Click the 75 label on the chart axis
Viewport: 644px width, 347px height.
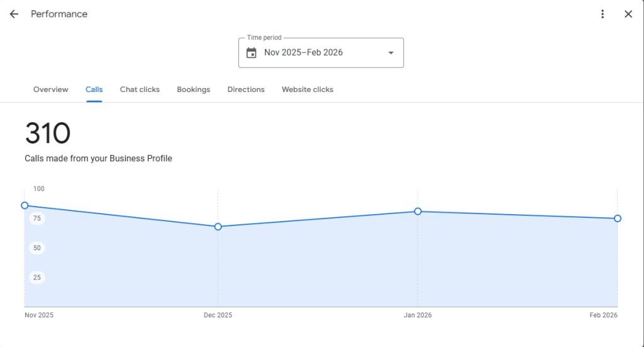click(x=37, y=219)
